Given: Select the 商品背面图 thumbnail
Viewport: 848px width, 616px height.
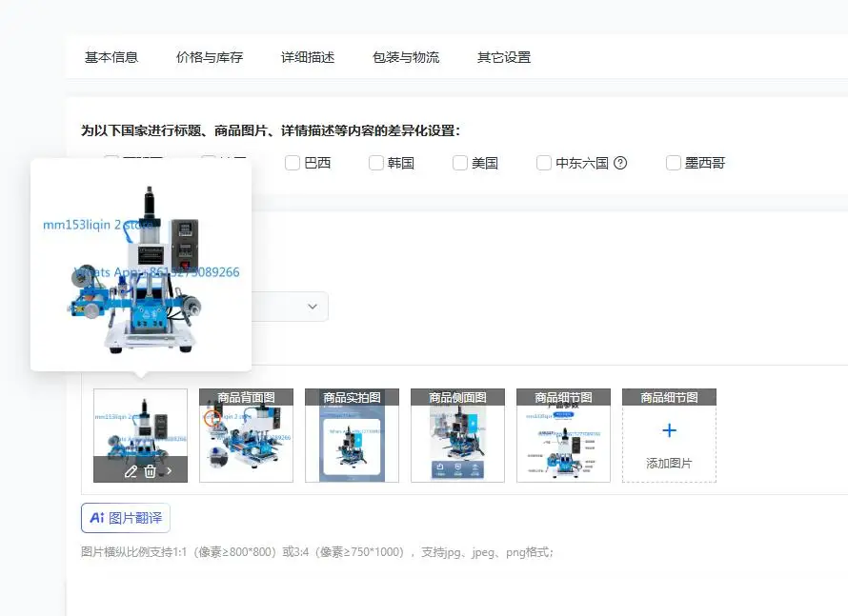Looking at the screenshot, I should 246,435.
